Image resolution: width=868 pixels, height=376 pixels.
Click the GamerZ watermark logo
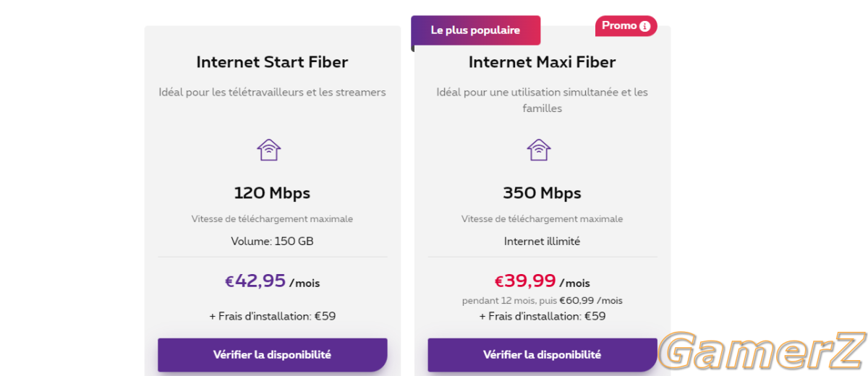coord(763,351)
